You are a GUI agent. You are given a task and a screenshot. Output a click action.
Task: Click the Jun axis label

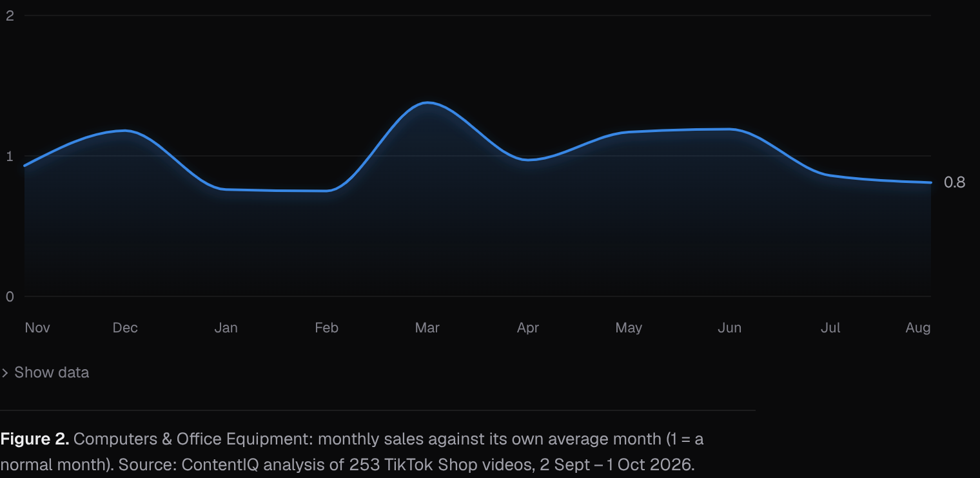click(729, 328)
